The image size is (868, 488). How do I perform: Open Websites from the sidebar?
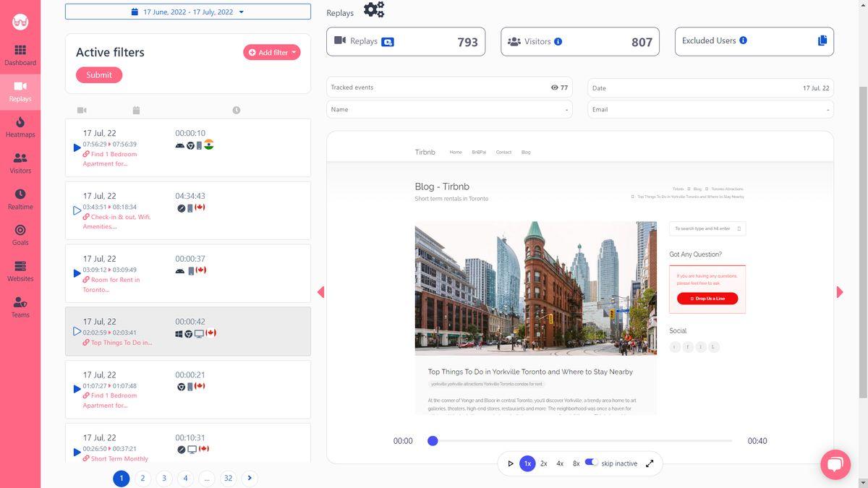20,271
